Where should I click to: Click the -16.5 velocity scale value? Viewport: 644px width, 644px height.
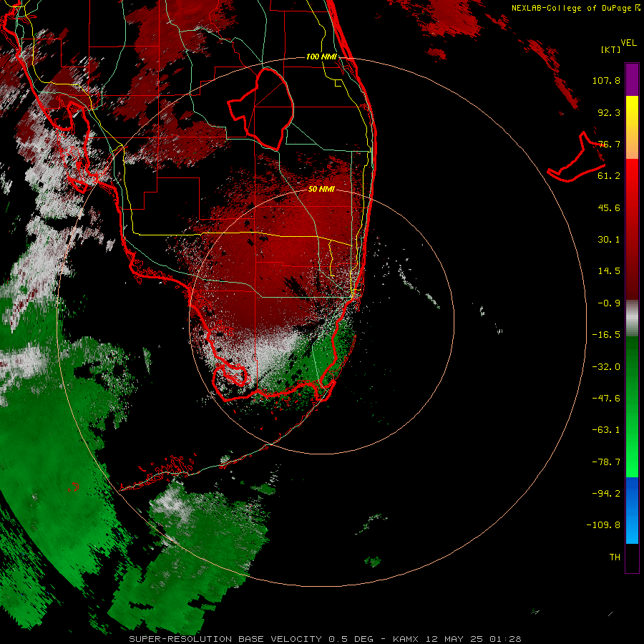[606, 335]
